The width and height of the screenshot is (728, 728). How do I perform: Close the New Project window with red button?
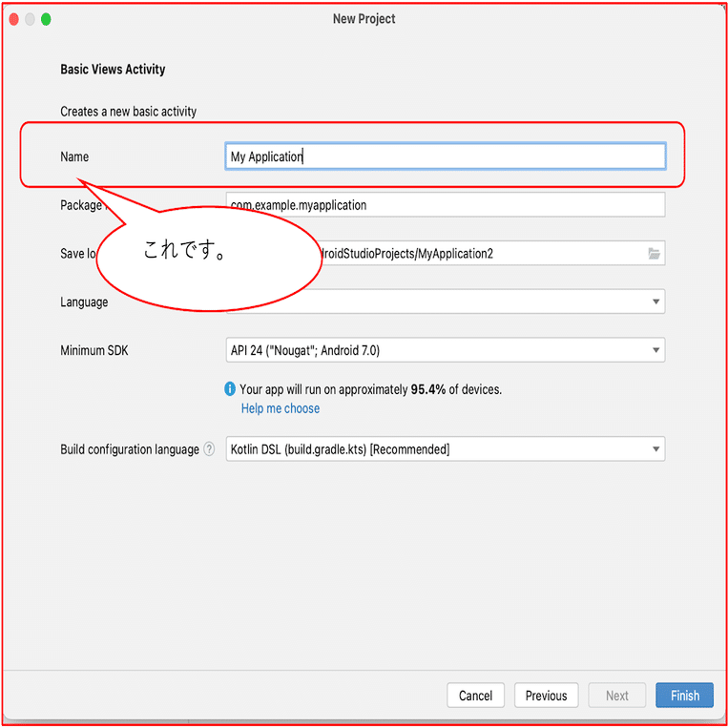(14, 19)
